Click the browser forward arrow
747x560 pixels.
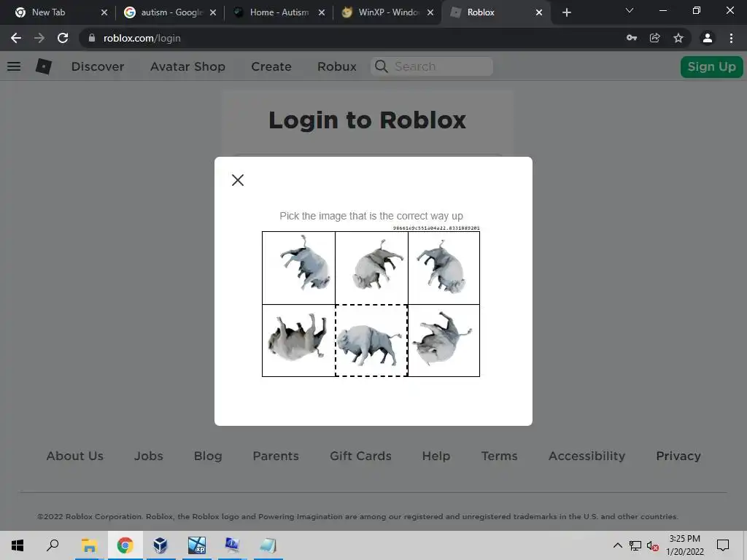[39, 38]
